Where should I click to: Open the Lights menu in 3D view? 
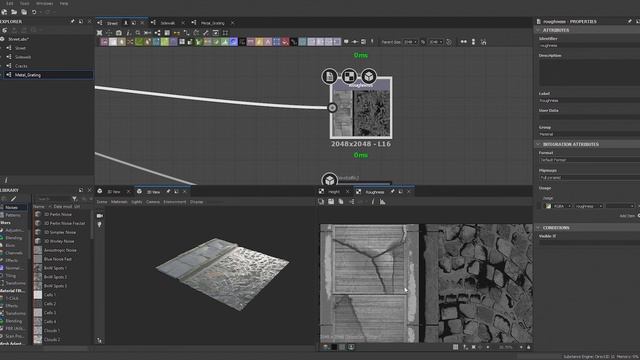point(137,202)
